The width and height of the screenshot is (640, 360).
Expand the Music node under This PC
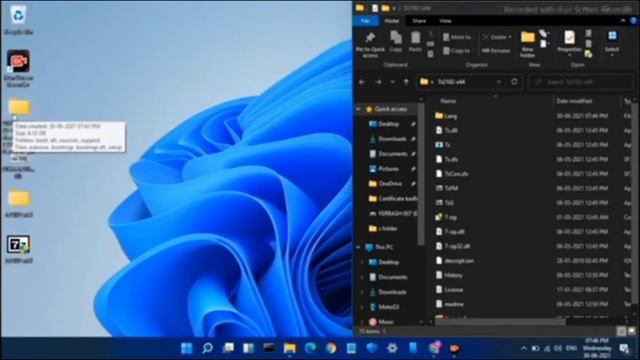pos(362,322)
